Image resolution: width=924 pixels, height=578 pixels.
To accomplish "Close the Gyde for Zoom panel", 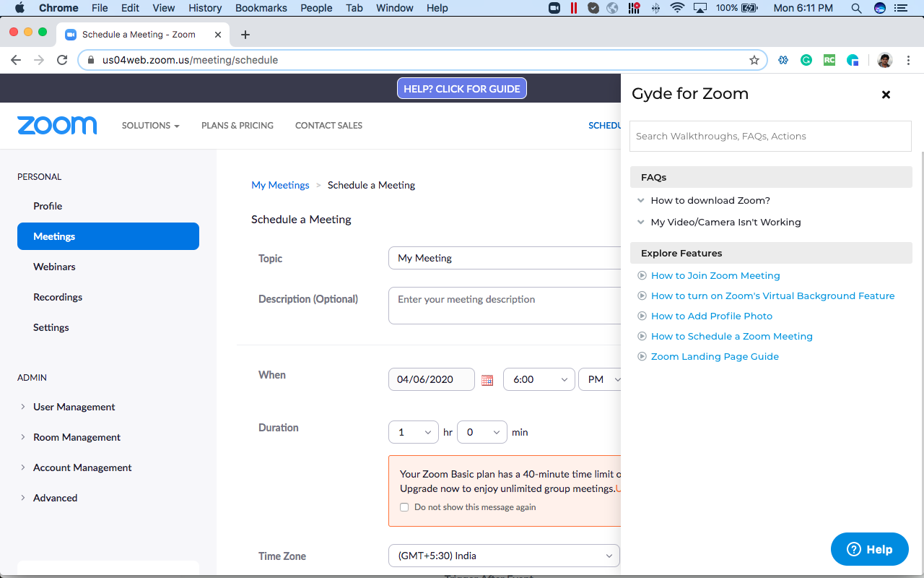I will 886,95.
